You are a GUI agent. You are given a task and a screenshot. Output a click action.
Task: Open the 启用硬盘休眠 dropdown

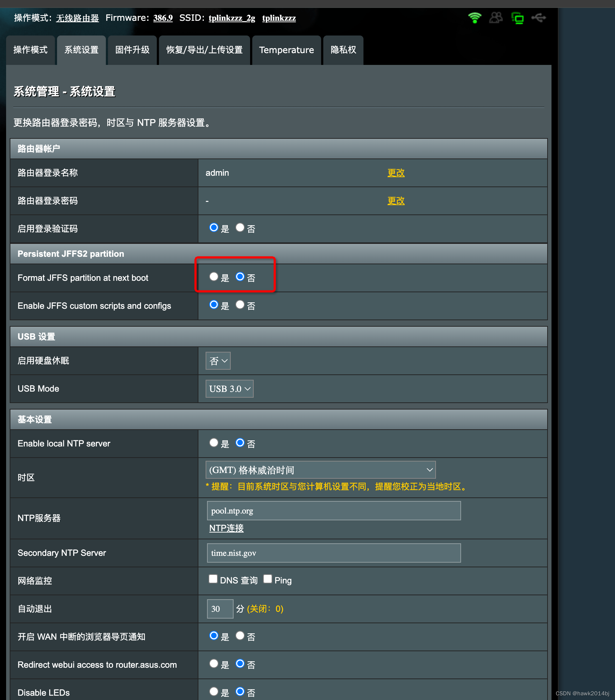click(218, 361)
